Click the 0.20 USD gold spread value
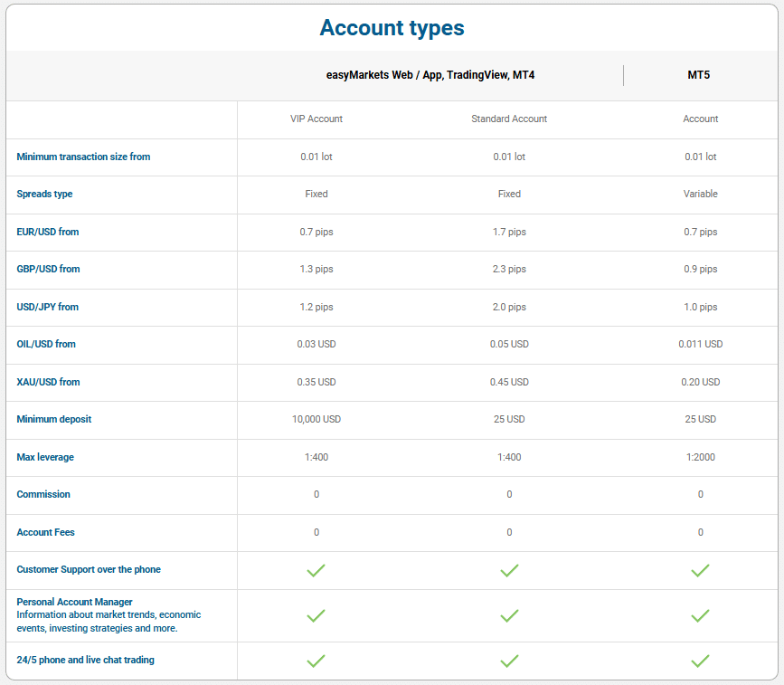Image resolution: width=784 pixels, height=685 pixels. pos(701,382)
